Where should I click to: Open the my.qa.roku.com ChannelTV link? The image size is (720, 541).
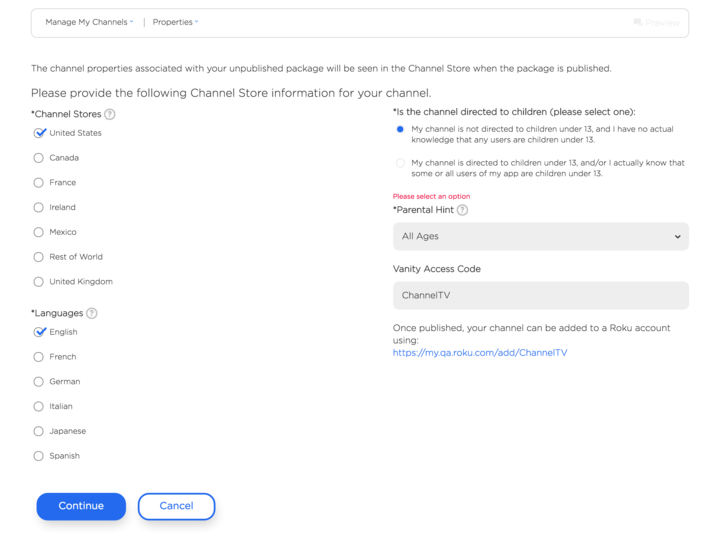tap(480, 352)
